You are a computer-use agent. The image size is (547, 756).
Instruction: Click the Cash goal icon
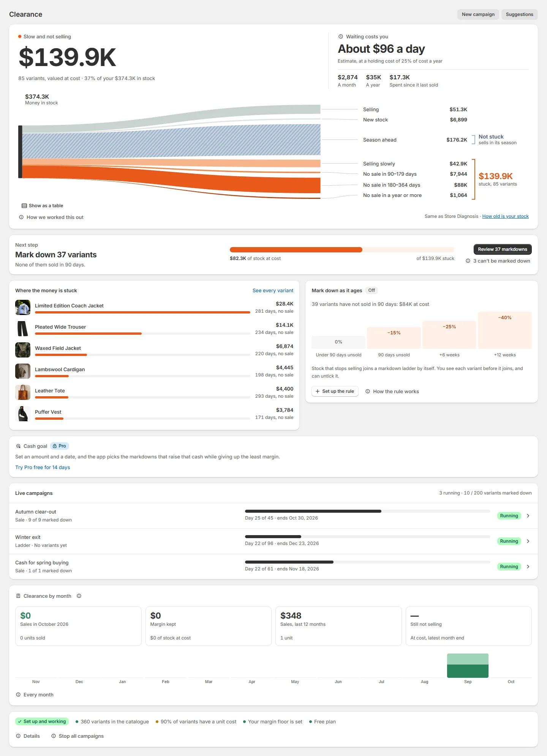(x=18, y=446)
